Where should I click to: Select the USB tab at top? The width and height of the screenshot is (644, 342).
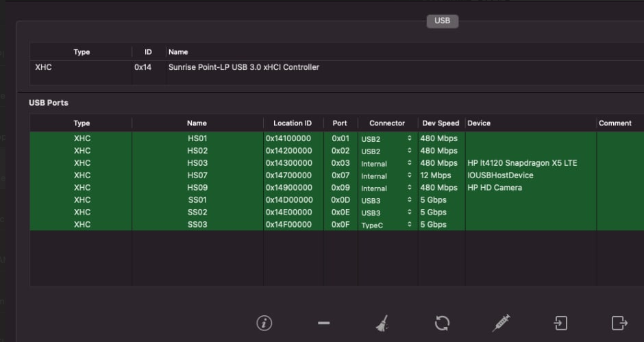click(443, 21)
